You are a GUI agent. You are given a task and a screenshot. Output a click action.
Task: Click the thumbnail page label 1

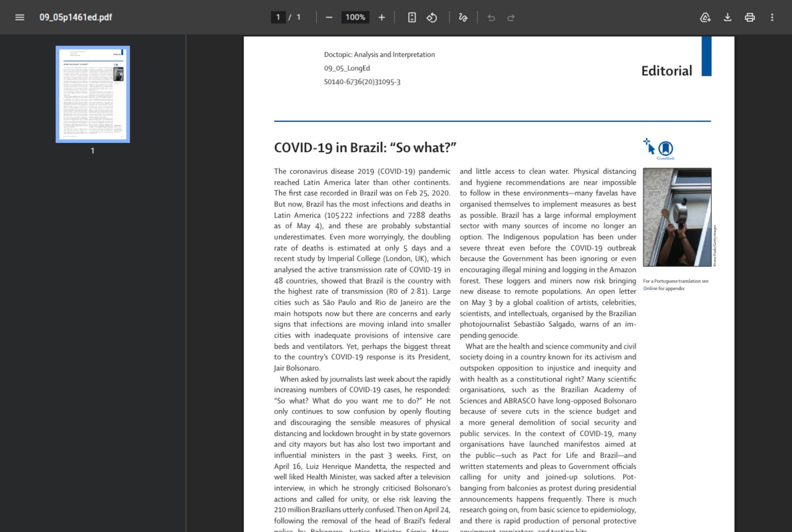(93, 151)
